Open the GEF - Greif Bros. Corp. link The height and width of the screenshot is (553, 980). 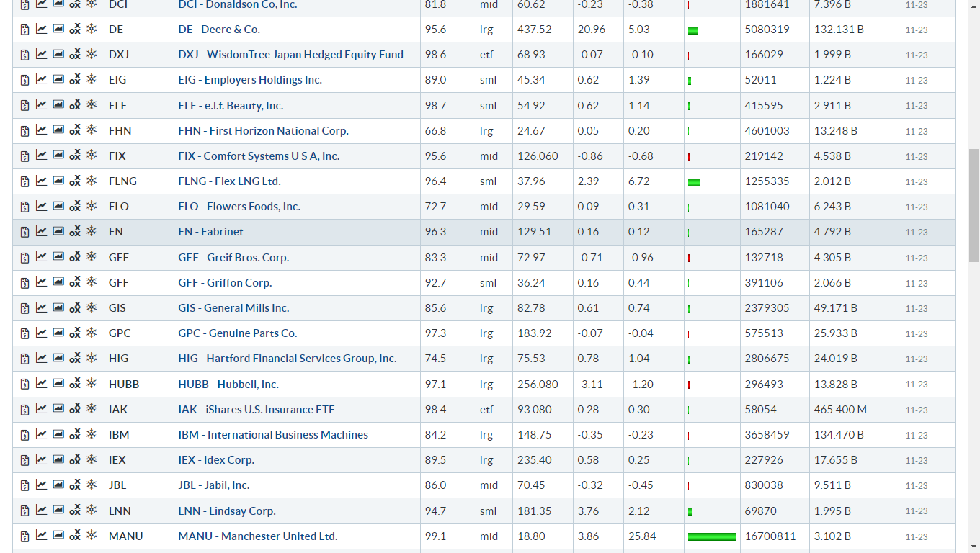pos(233,258)
